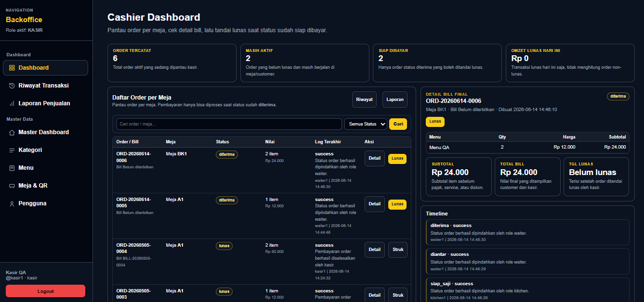Click the Nilai column header

[270, 142]
